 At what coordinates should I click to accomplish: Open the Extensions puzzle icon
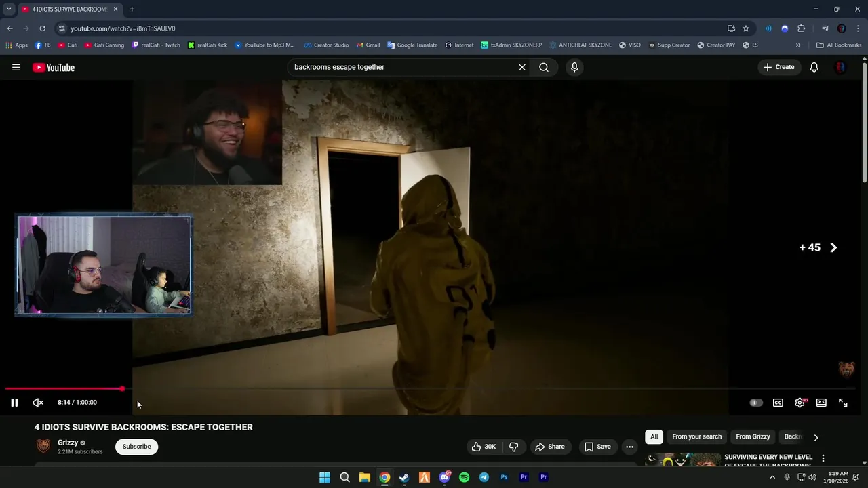tap(802, 28)
